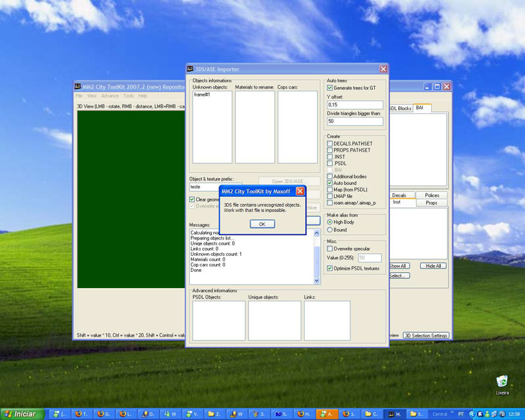Switch to the BAI tab
The width and height of the screenshot is (525, 420).
pos(420,108)
